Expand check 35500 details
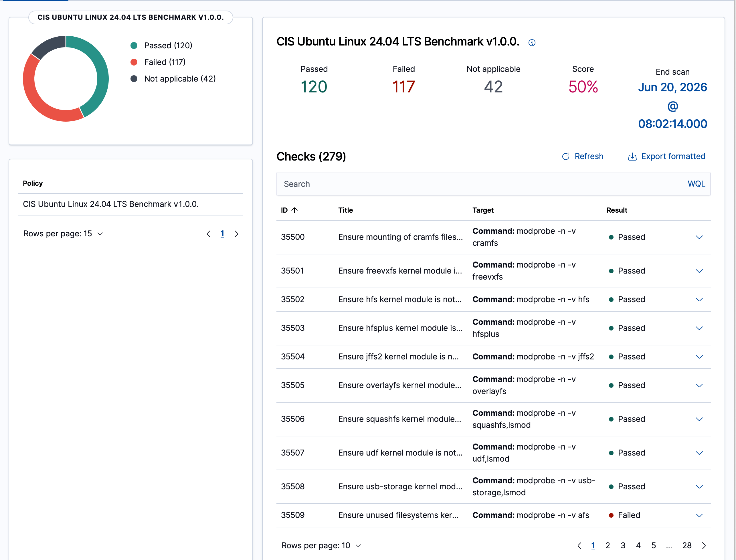Screen dimensions: 736x560 (699, 237)
